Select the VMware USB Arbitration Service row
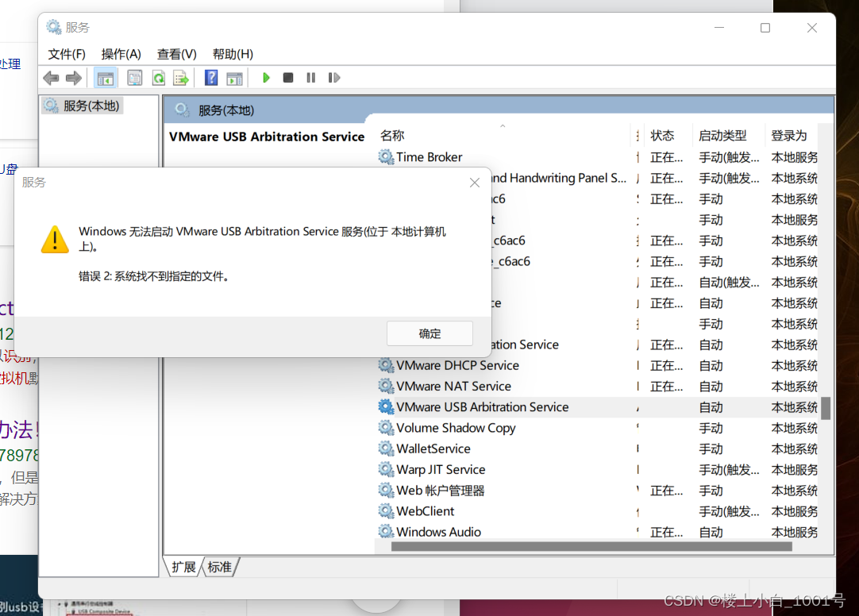Viewport: 859px width, 616px height. pyautogui.click(x=597, y=407)
